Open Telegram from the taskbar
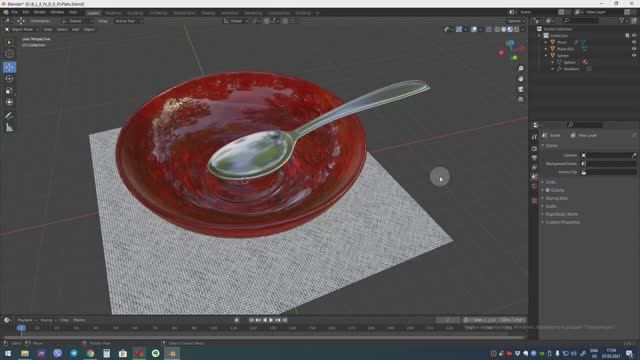 point(74,353)
